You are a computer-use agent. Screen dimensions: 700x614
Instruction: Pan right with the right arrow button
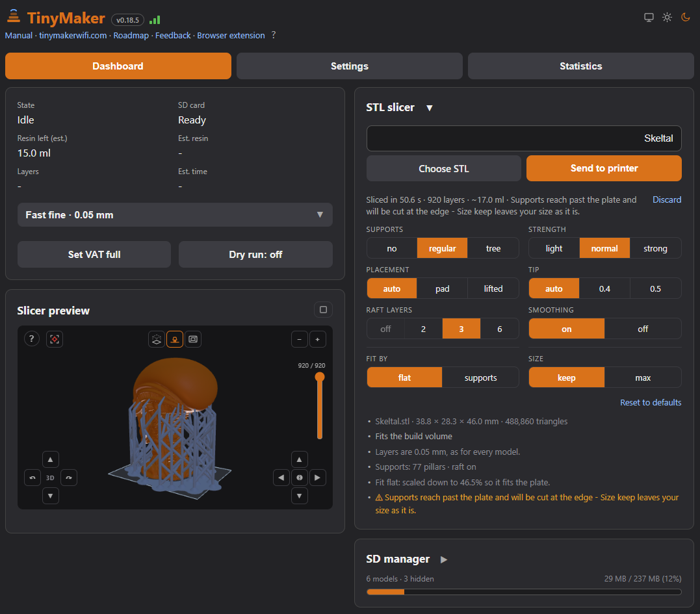coord(317,478)
